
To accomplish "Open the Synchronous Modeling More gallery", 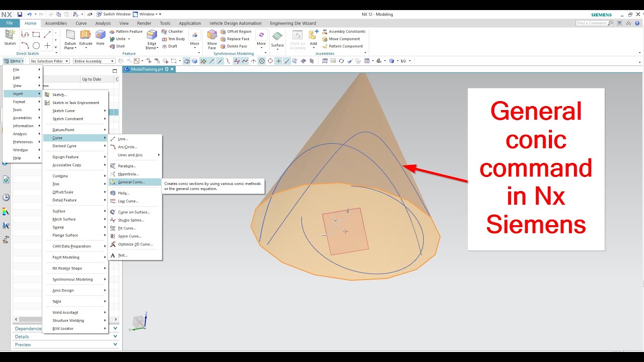I will [x=261, y=39].
